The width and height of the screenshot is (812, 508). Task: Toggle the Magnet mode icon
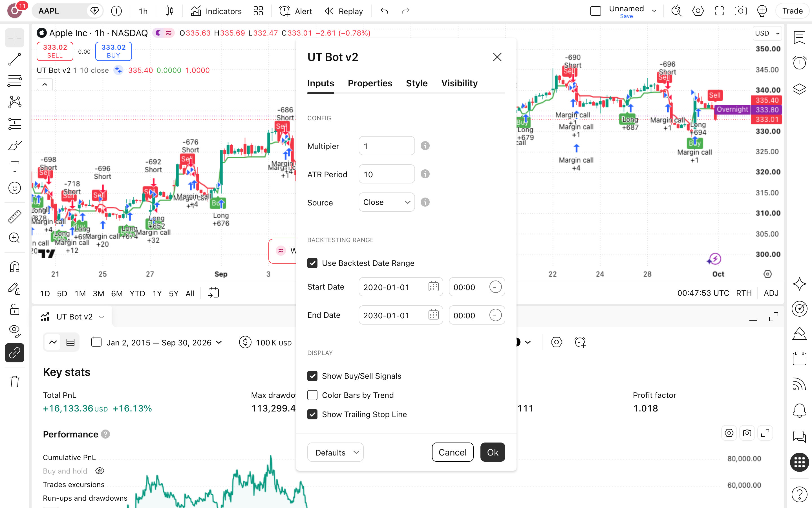click(14, 267)
